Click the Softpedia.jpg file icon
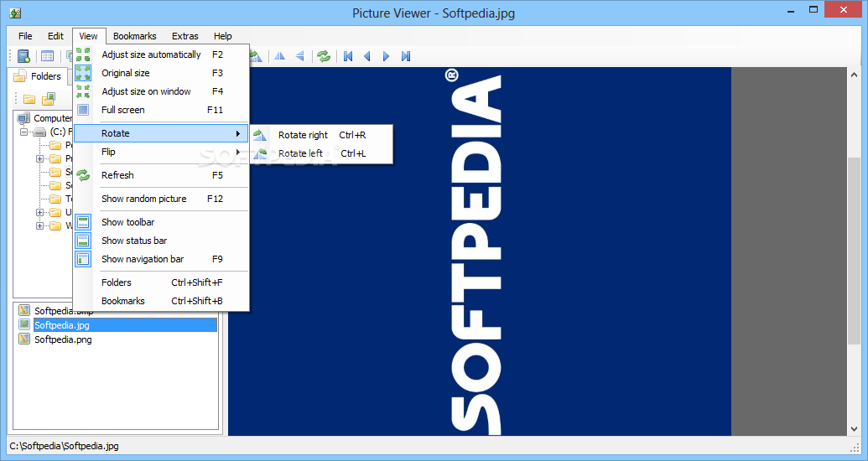Image resolution: width=868 pixels, height=461 pixels. click(23, 325)
